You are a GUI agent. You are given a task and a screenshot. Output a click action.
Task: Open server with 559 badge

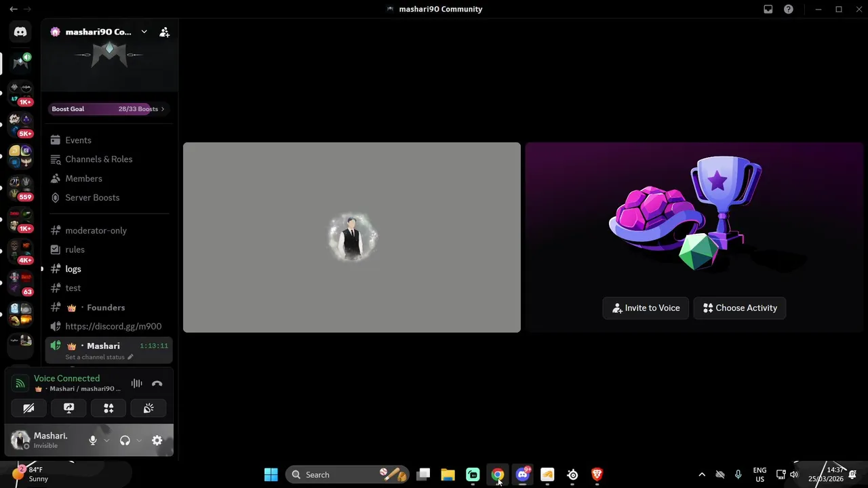(20, 188)
